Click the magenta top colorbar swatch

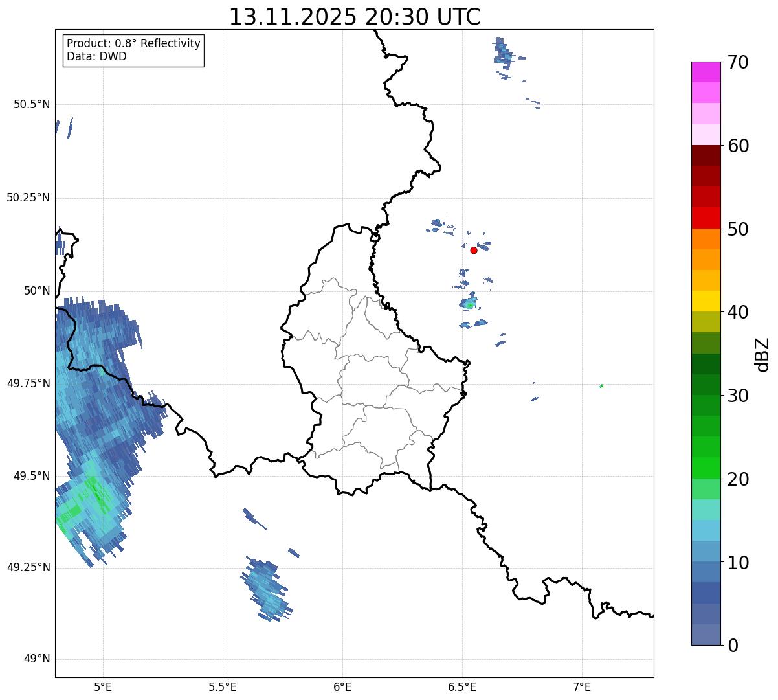point(706,72)
